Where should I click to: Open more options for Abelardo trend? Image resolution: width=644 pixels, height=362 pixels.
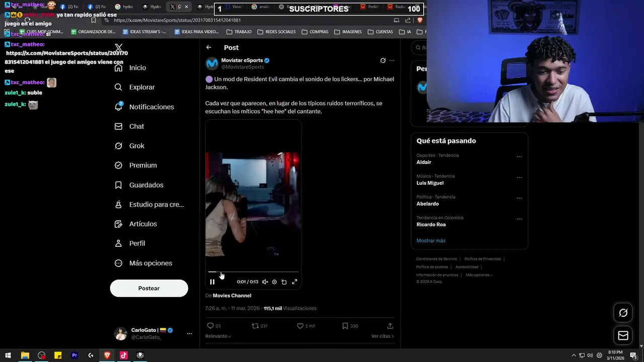(519, 198)
